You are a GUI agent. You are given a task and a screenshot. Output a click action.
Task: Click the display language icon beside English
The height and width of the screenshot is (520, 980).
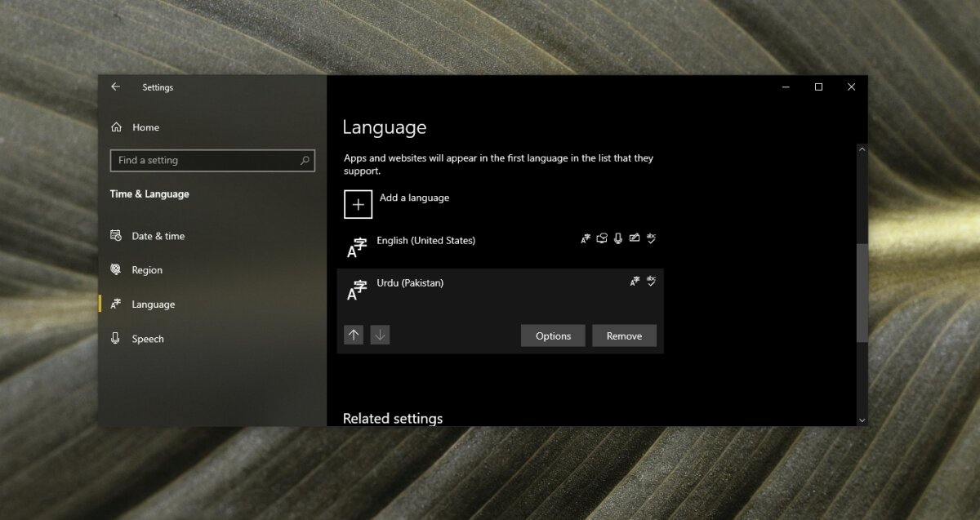[x=585, y=238]
